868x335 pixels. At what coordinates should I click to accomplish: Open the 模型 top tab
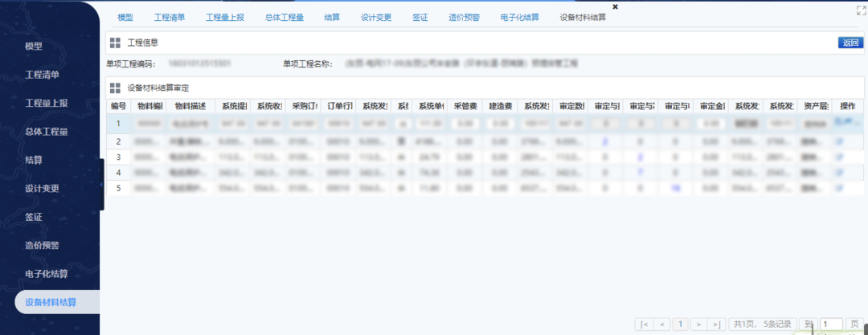[125, 17]
